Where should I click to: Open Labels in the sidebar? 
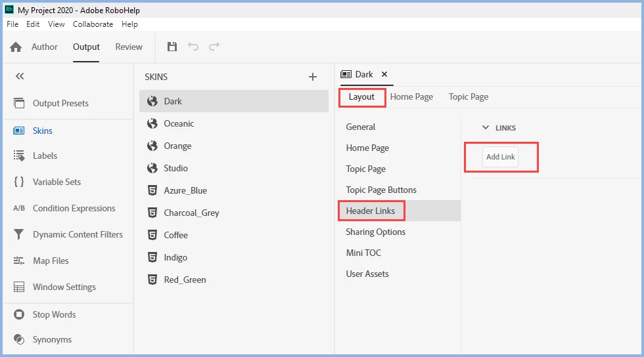pyautogui.click(x=45, y=156)
